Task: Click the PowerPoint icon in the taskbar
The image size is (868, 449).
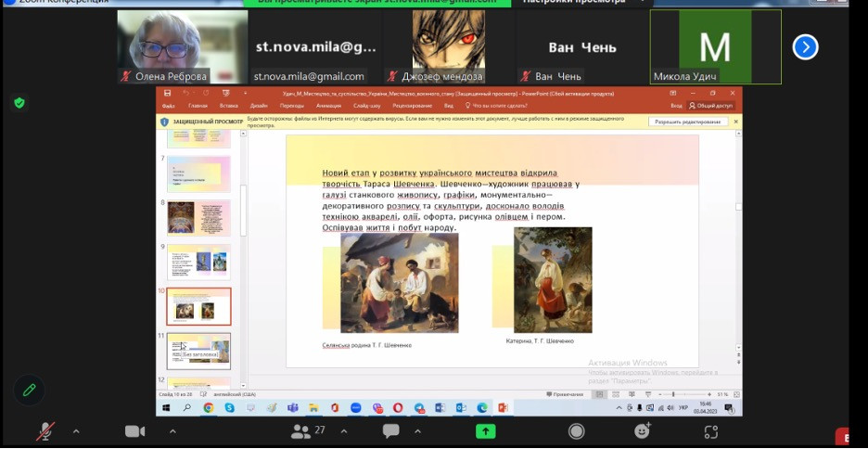Action: (x=503, y=408)
